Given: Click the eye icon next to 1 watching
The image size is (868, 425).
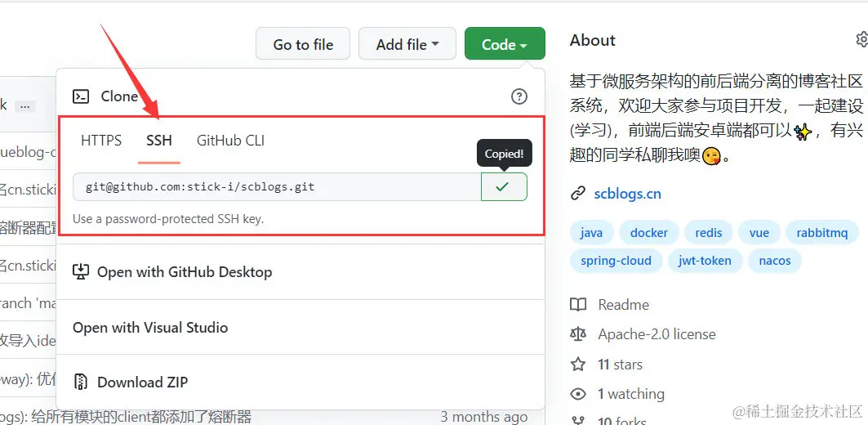Looking at the screenshot, I should tap(578, 394).
